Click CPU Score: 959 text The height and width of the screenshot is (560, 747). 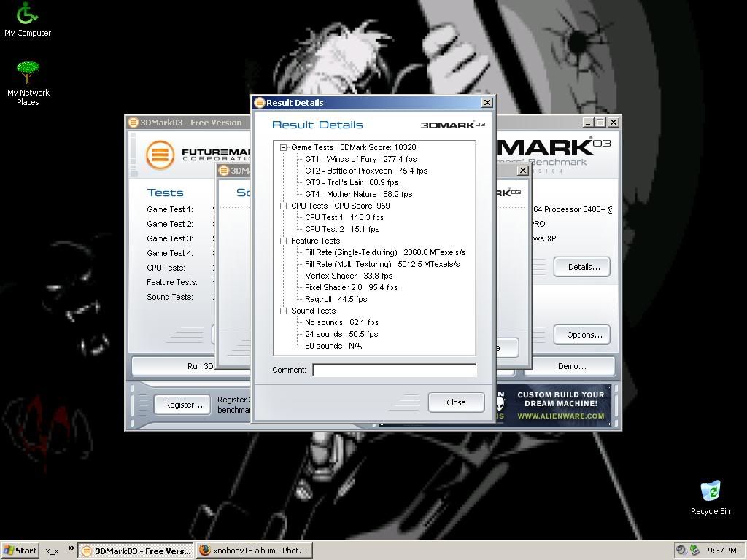(362, 206)
